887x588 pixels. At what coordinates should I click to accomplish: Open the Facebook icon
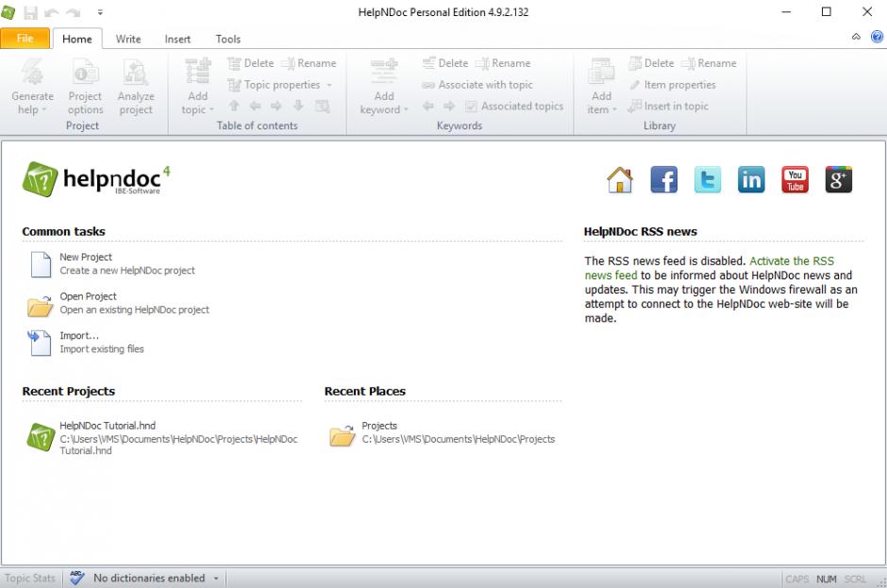coord(663,180)
